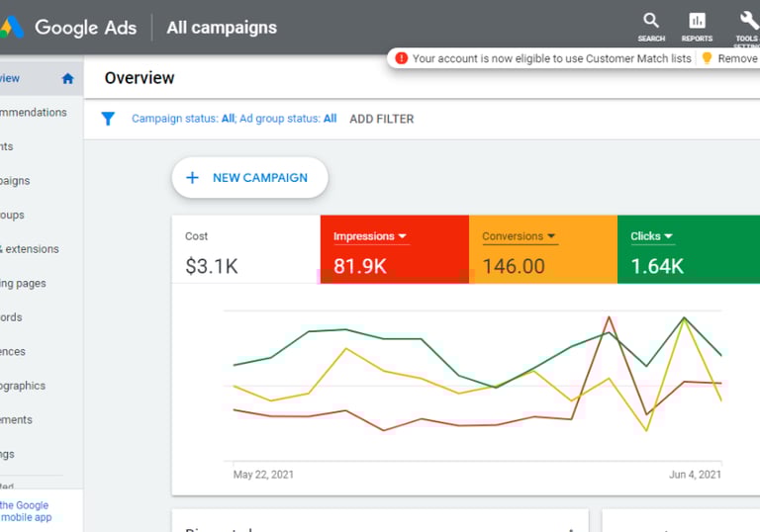This screenshot has width=760, height=532.
Task: Click the 81.9K impressions value
Action: coord(359,266)
